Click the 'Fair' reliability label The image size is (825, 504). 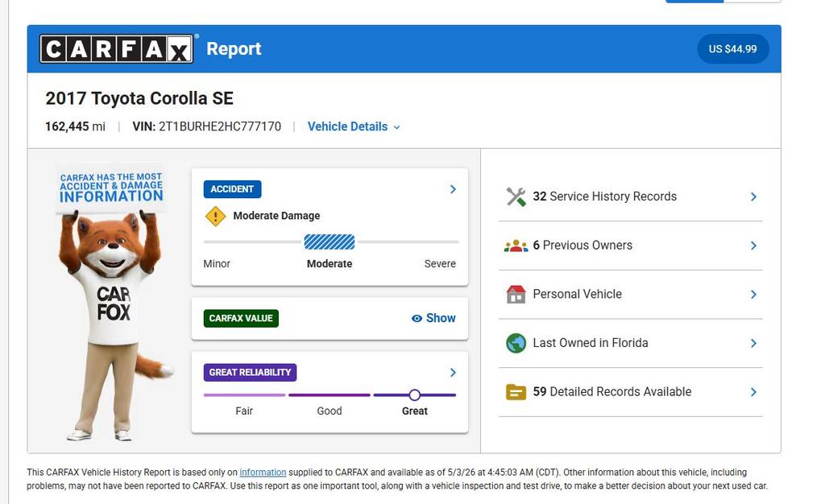(244, 411)
